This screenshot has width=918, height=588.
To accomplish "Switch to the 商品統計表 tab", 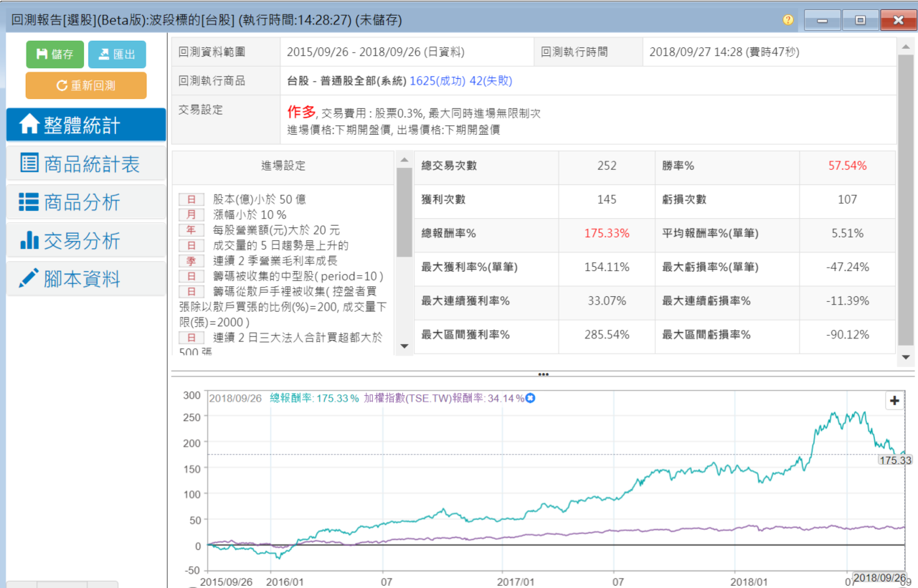I will tap(91, 163).
